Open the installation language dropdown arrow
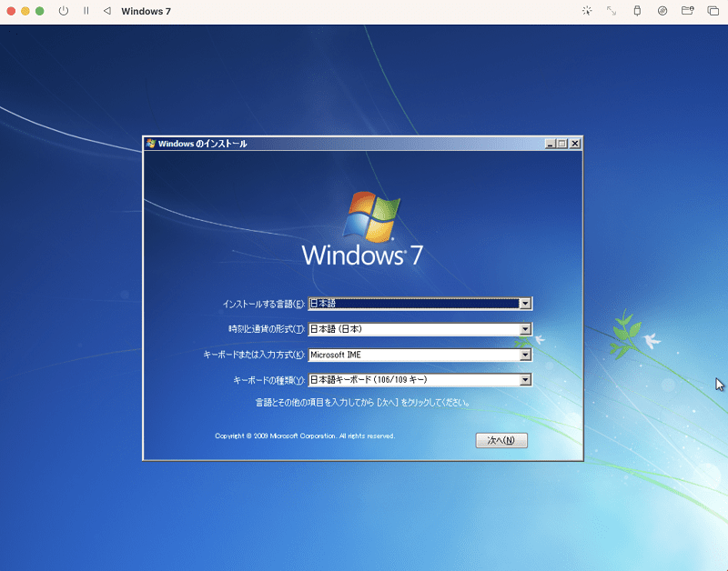The height and width of the screenshot is (571, 728). tap(525, 304)
